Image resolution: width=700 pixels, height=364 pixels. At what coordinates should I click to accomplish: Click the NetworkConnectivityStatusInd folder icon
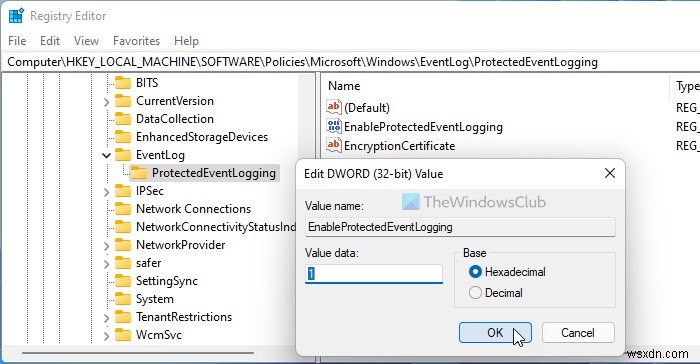click(123, 227)
